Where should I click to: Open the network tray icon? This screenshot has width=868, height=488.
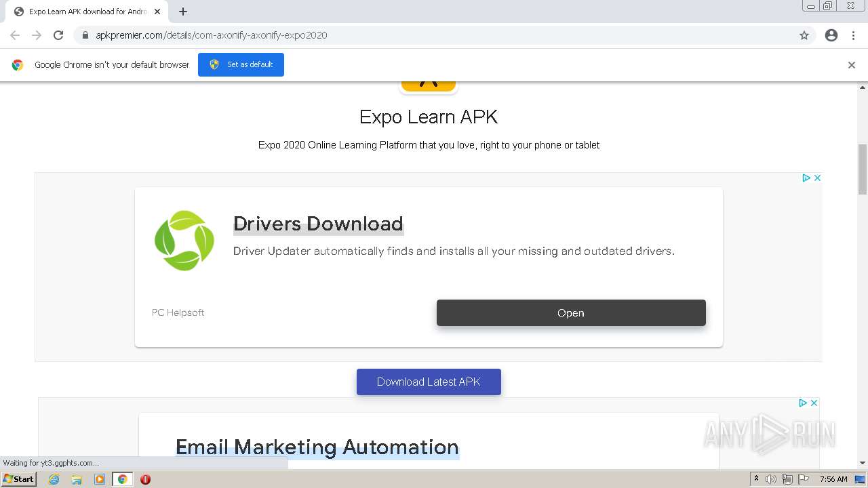[787, 479]
